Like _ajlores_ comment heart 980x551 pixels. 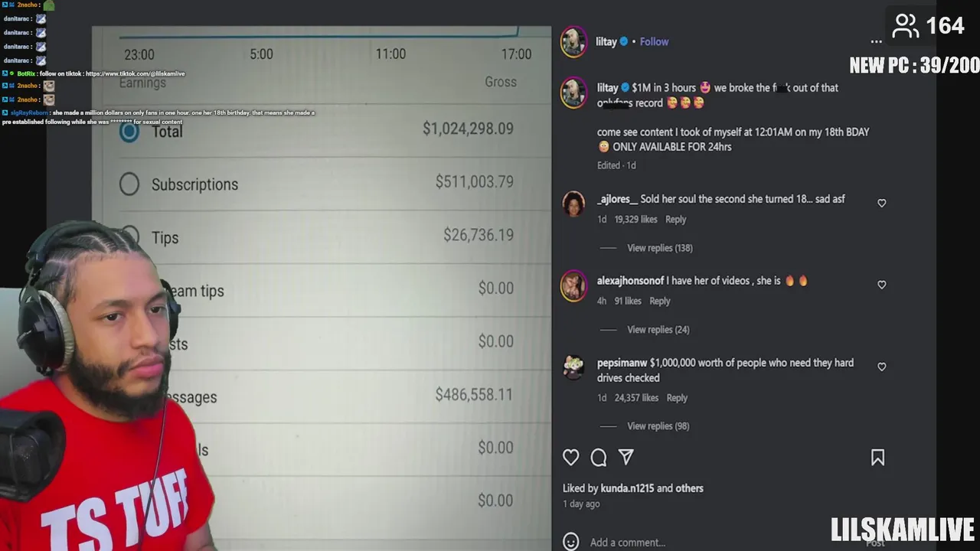[882, 203]
